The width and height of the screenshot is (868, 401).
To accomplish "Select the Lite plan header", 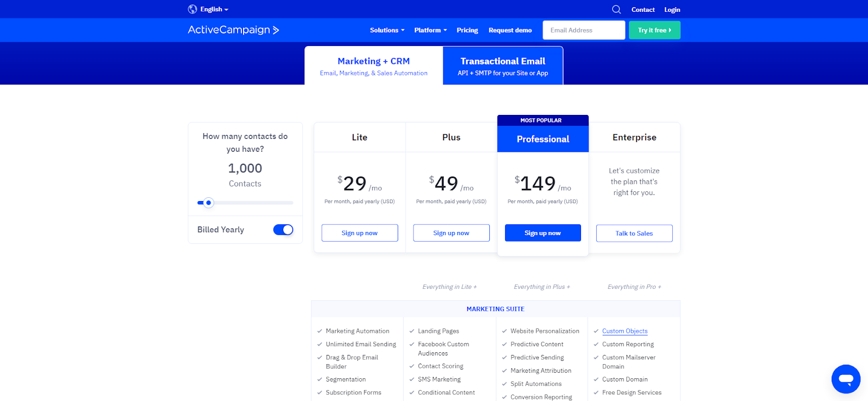I will point(360,138).
